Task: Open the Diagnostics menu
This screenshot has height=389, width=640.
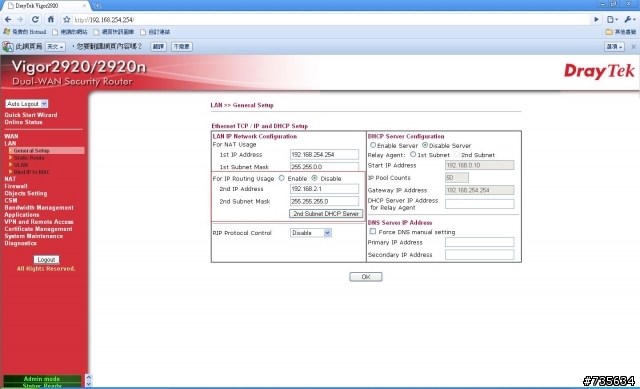Action: pos(20,243)
